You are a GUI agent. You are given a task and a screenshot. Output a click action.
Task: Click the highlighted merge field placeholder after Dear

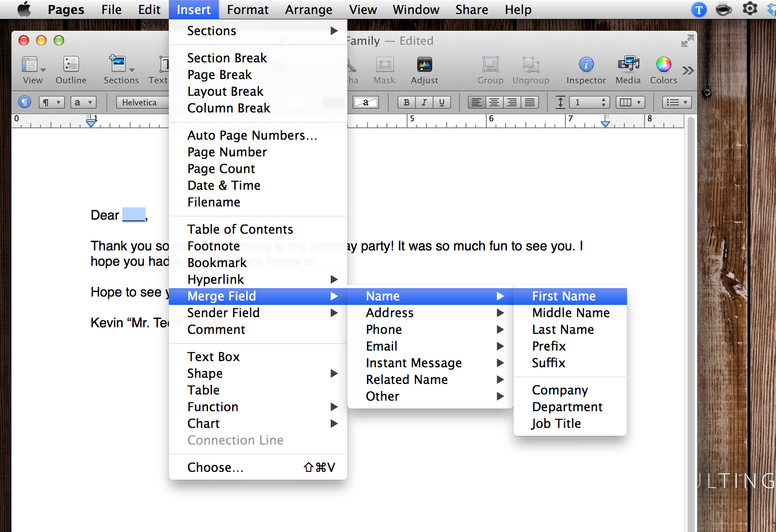point(134,215)
